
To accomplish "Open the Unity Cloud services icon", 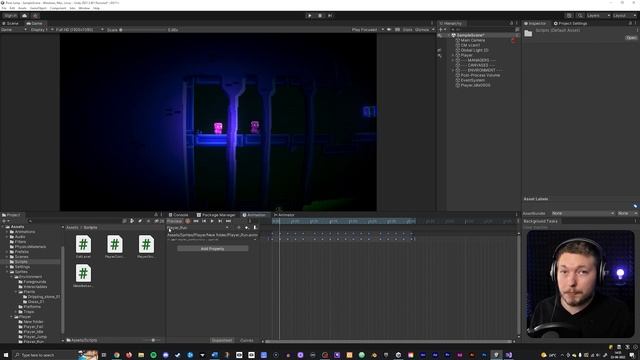I will point(24,16).
